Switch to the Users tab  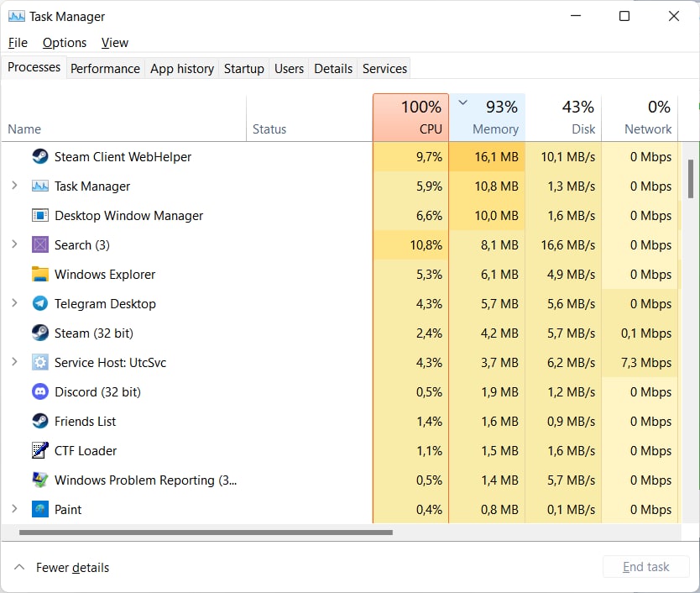pos(289,69)
